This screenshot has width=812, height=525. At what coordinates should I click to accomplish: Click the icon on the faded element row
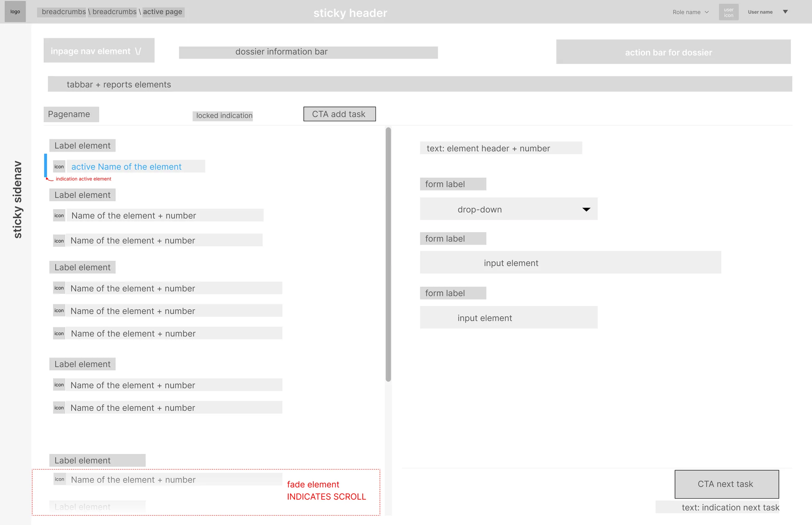point(59,479)
